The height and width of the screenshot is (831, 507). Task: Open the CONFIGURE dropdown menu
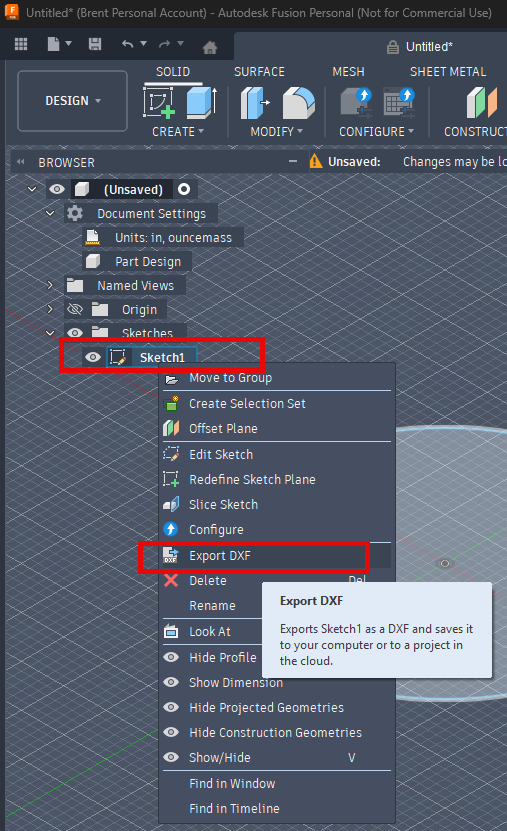[376, 131]
